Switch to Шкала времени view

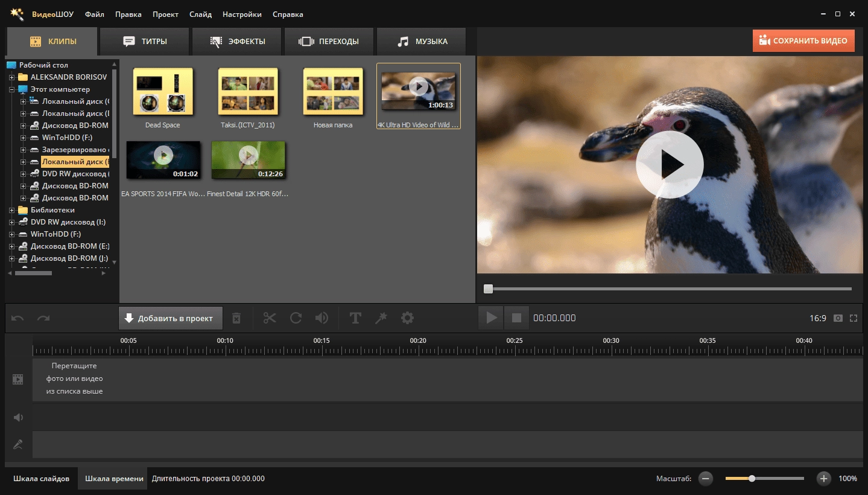[x=114, y=479]
